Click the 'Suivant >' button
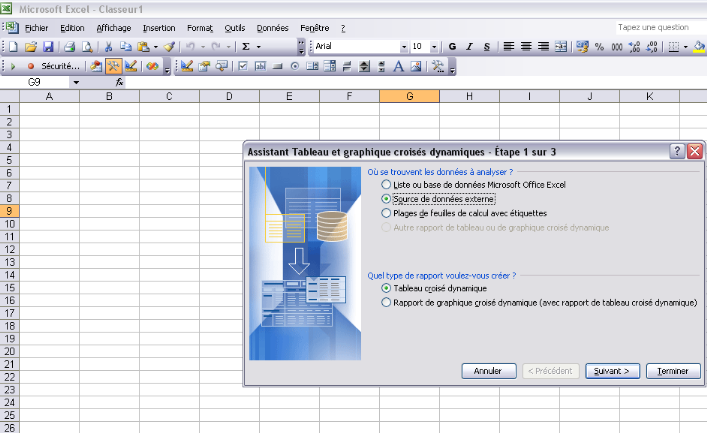 611,370
